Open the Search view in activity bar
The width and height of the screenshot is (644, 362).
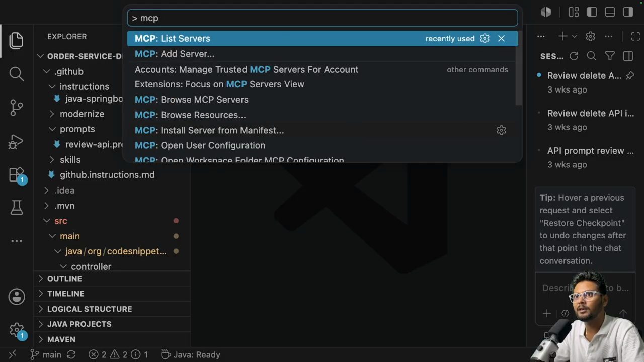16,74
